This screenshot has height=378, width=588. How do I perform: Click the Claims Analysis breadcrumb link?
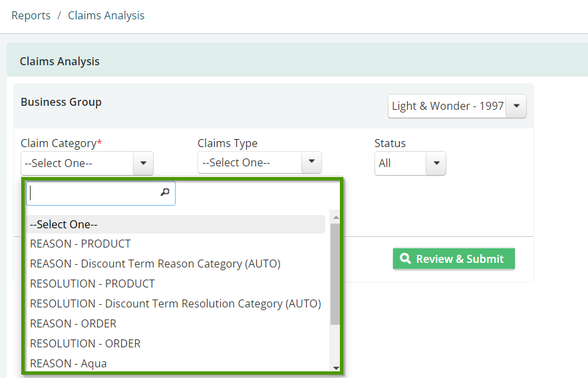coord(106,15)
